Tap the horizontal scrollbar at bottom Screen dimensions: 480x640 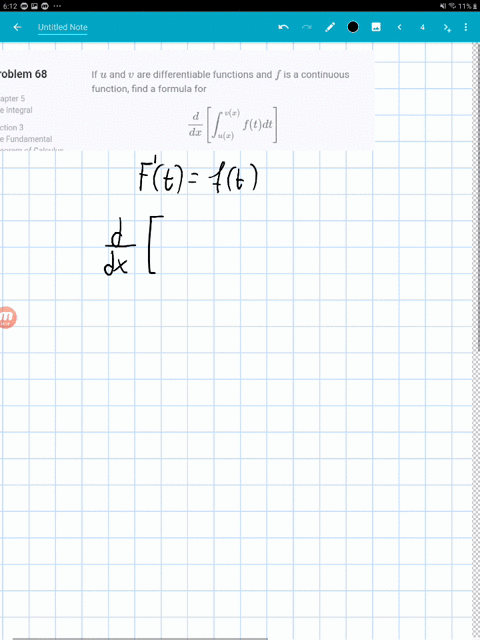140,638
